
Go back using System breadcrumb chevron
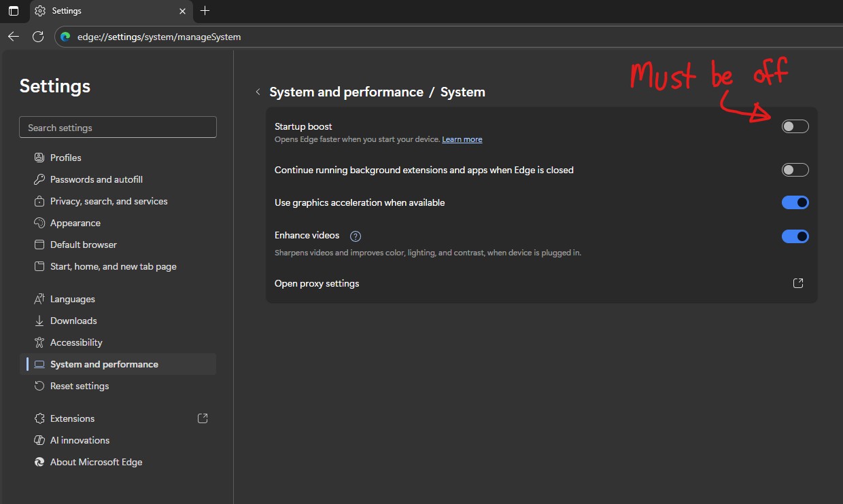tap(258, 92)
